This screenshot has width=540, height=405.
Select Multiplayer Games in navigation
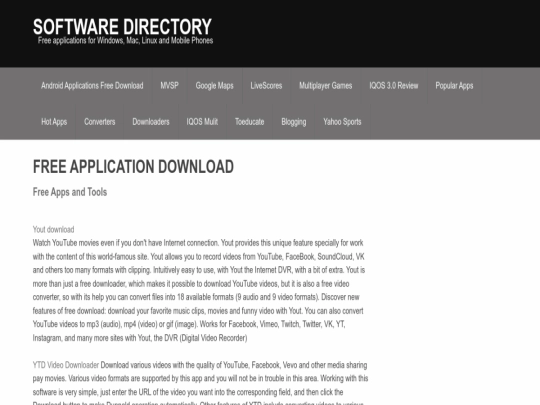(326, 85)
